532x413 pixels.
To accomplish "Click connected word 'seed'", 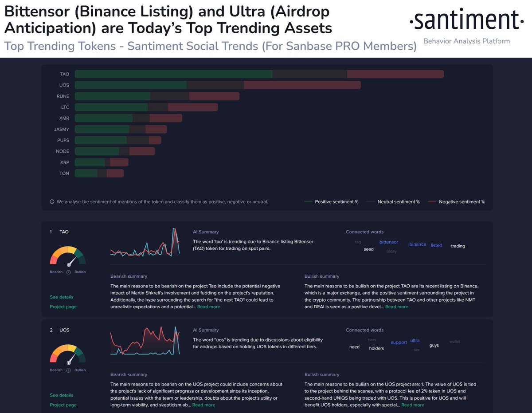I will pos(368,249).
